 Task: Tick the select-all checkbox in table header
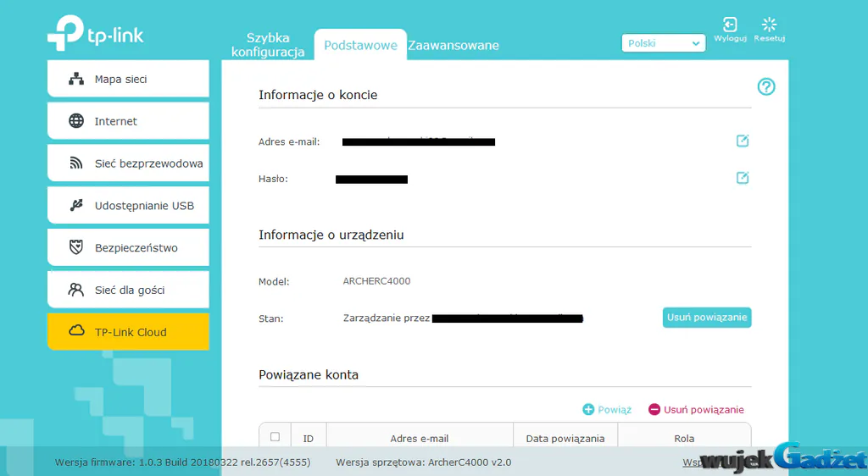(275, 437)
